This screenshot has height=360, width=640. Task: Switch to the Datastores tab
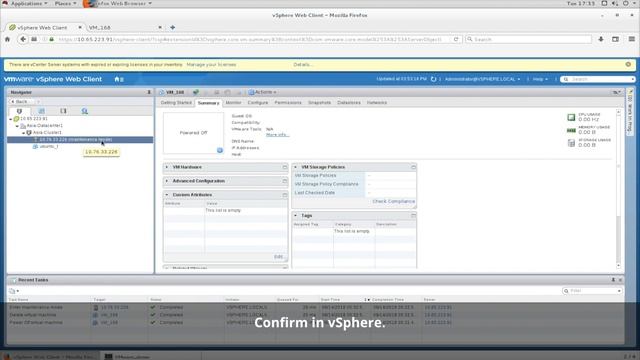(349, 103)
